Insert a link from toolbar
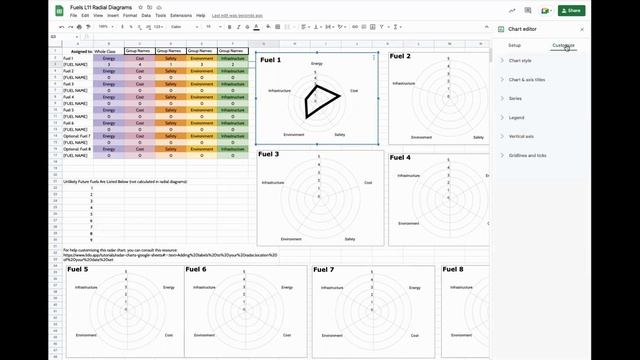 [355, 27]
